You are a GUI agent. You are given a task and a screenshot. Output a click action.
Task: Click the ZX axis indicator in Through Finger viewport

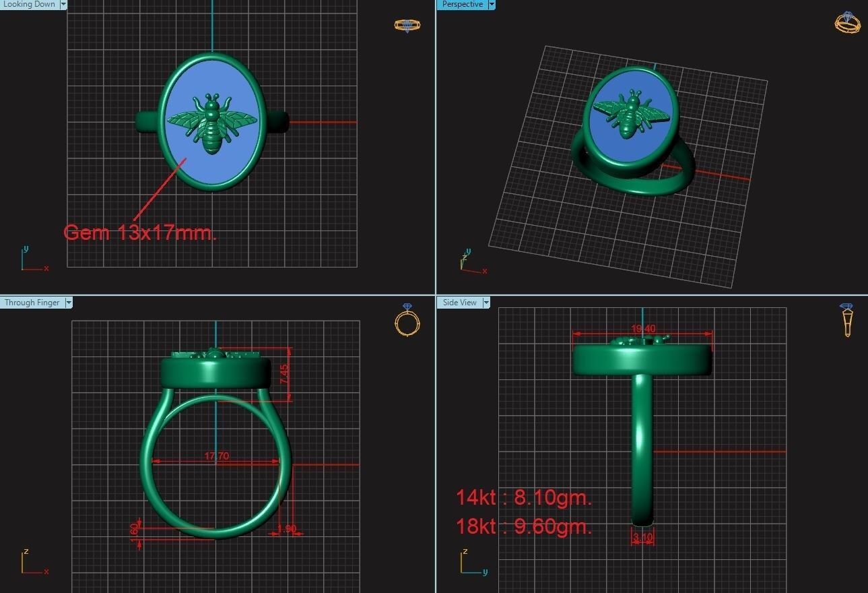point(34,563)
